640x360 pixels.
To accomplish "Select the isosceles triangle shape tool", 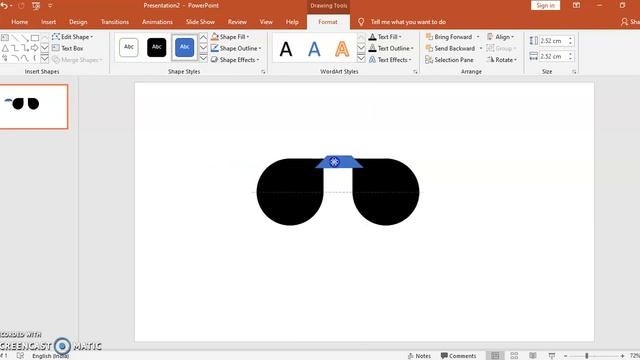I will (x=5, y=48).
